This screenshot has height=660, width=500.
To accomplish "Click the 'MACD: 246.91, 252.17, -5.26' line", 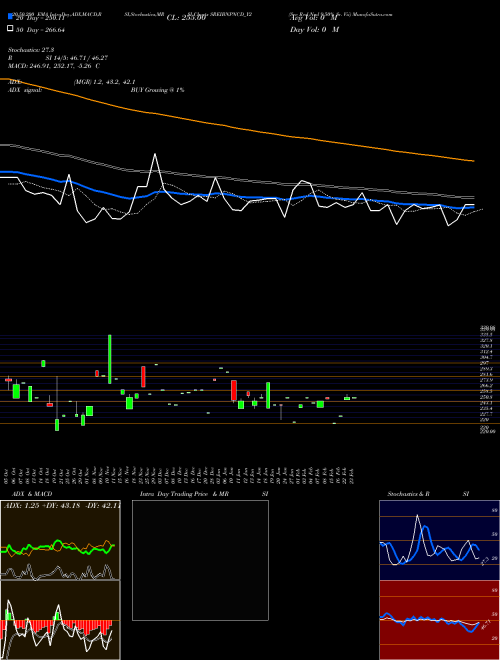I will [x=50, y=66].
